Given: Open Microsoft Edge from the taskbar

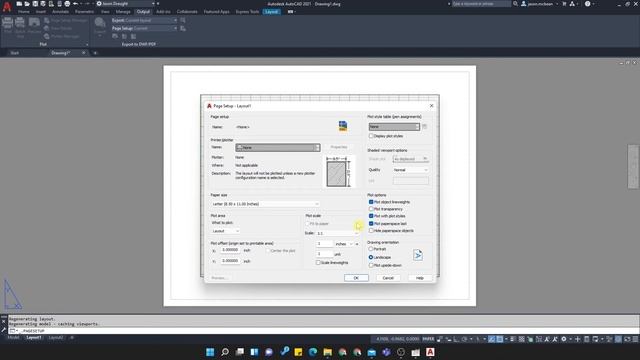Looking at the screenshot, I should [x=313, y=352].
